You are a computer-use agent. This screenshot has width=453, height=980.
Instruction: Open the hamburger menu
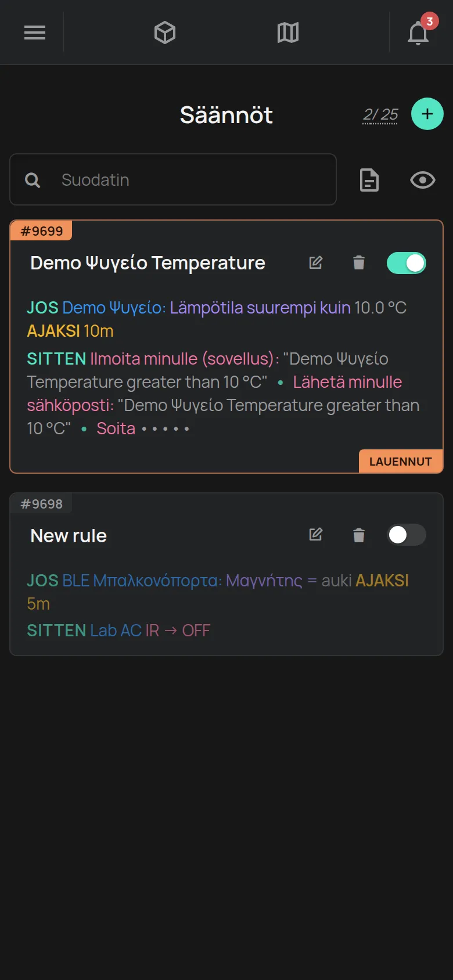[x=35, y=33]
